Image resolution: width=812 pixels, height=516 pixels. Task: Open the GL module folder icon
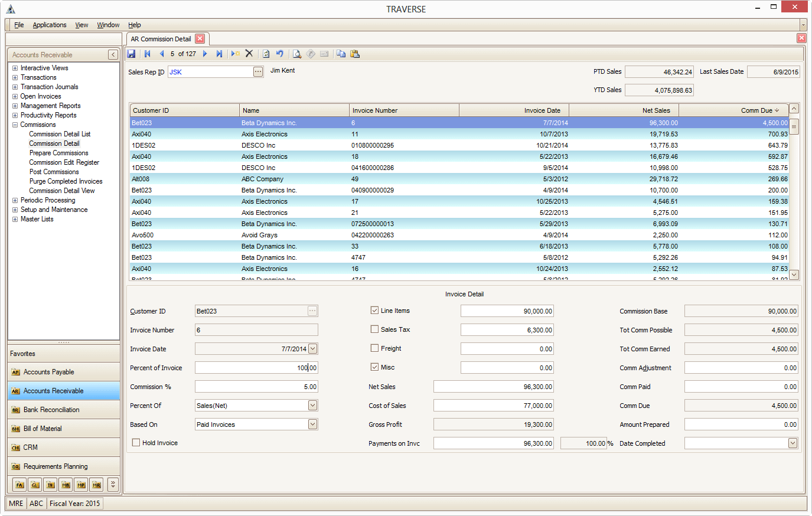(x=35, y=485)
